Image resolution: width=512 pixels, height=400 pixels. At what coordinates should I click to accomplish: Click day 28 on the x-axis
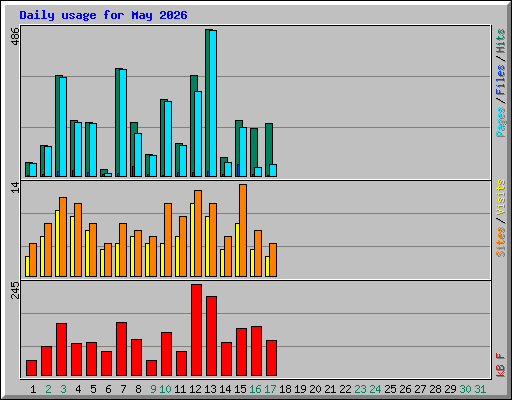435,389
